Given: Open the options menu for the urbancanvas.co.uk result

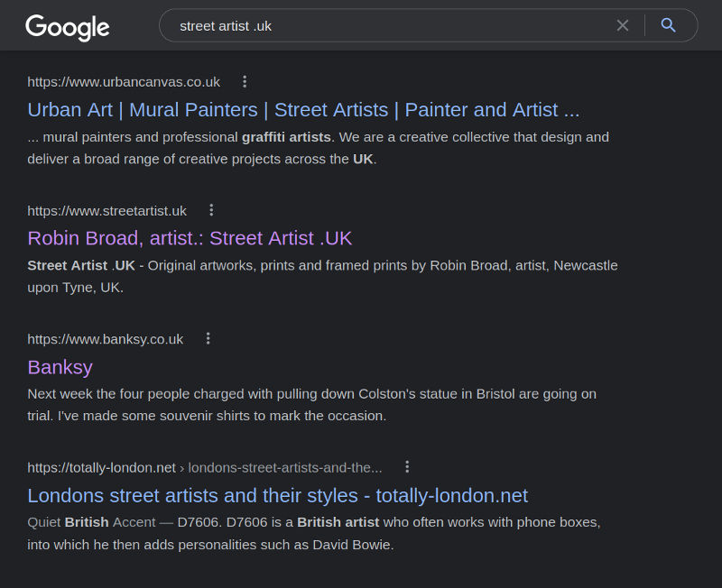Looking at the screenshot, I should (245, 82).
